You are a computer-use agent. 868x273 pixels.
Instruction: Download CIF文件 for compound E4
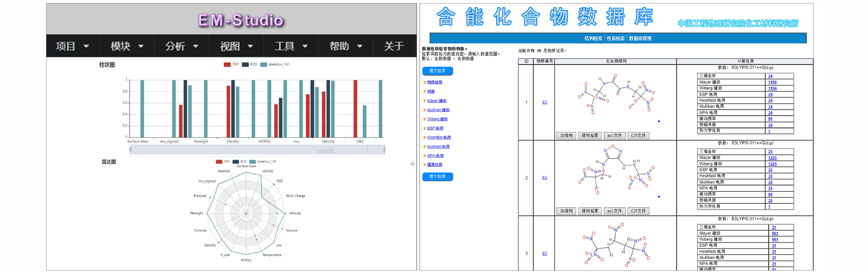[x=638, y=211]
